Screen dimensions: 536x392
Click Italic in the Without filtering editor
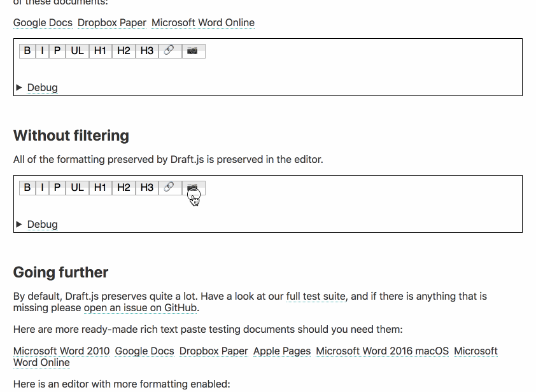[x=43, y=188]
